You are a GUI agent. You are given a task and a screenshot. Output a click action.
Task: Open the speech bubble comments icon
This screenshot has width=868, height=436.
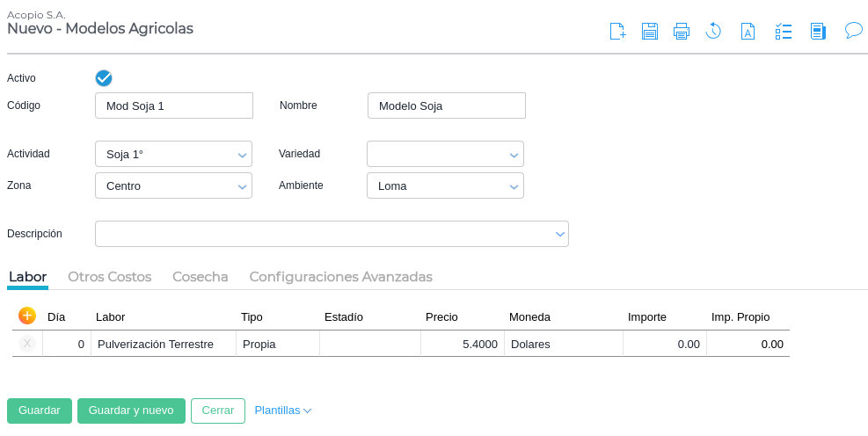pyautogui.click(x=853, y=31)
